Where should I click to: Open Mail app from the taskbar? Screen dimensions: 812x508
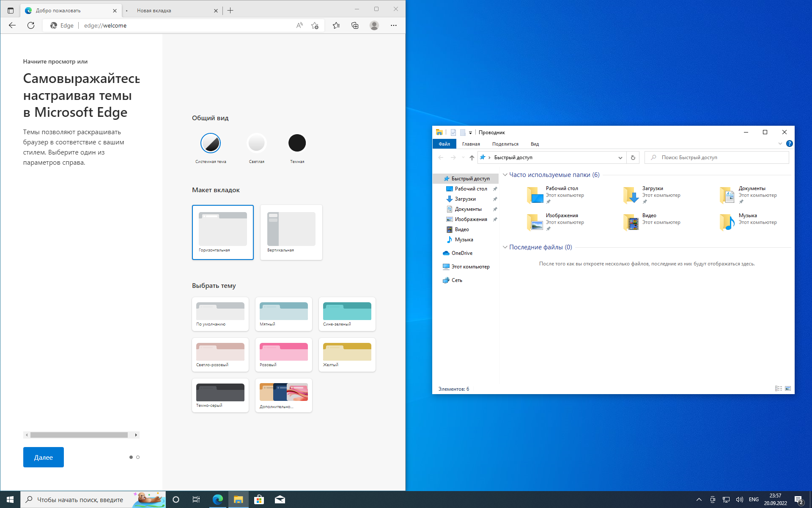click(x=280, y=500)
